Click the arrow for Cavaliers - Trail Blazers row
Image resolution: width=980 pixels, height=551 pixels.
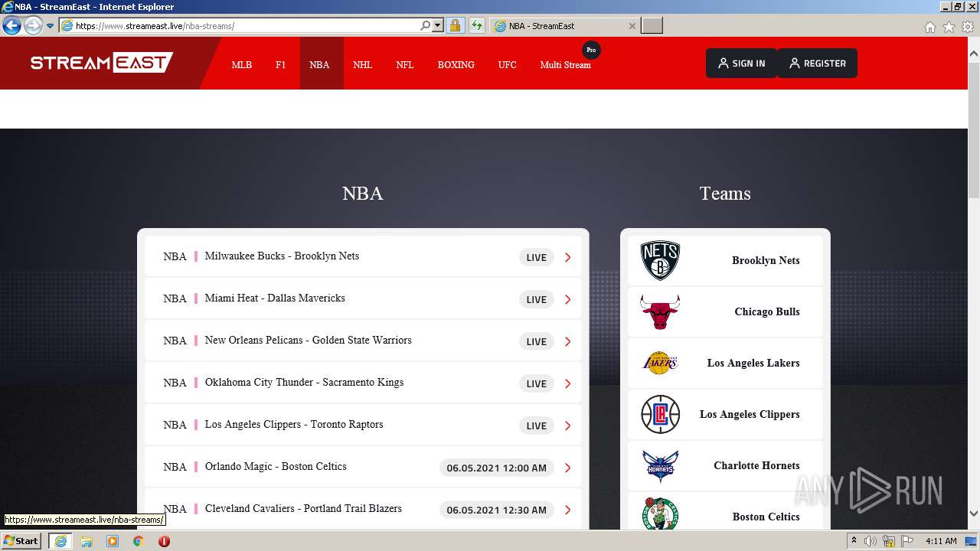(568, 510)
